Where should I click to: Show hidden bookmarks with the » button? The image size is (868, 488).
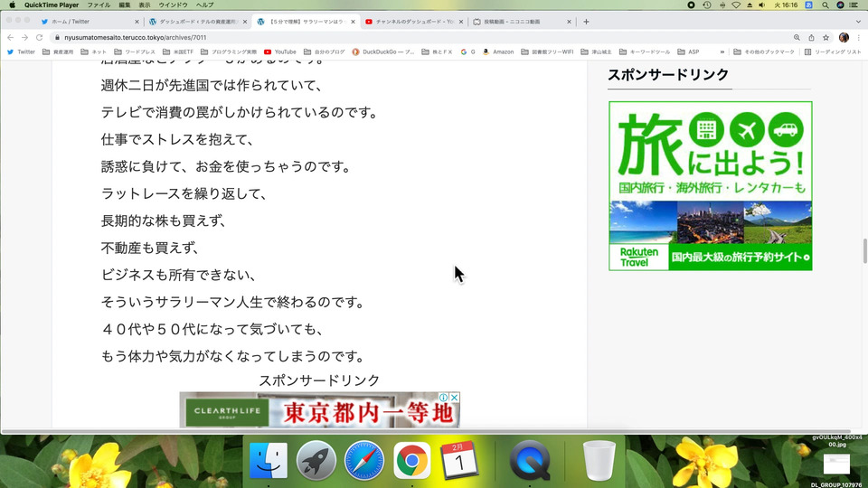[722, 52]
